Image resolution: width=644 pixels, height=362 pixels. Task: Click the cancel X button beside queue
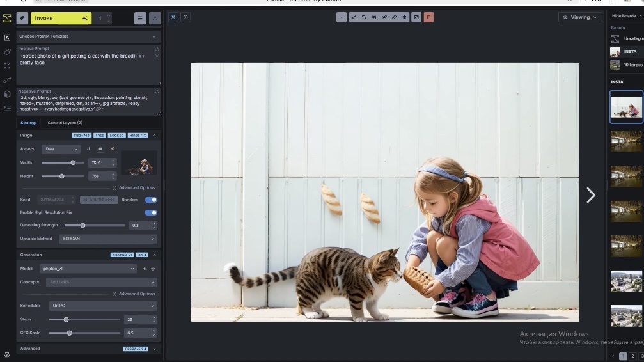click(155, 18)
